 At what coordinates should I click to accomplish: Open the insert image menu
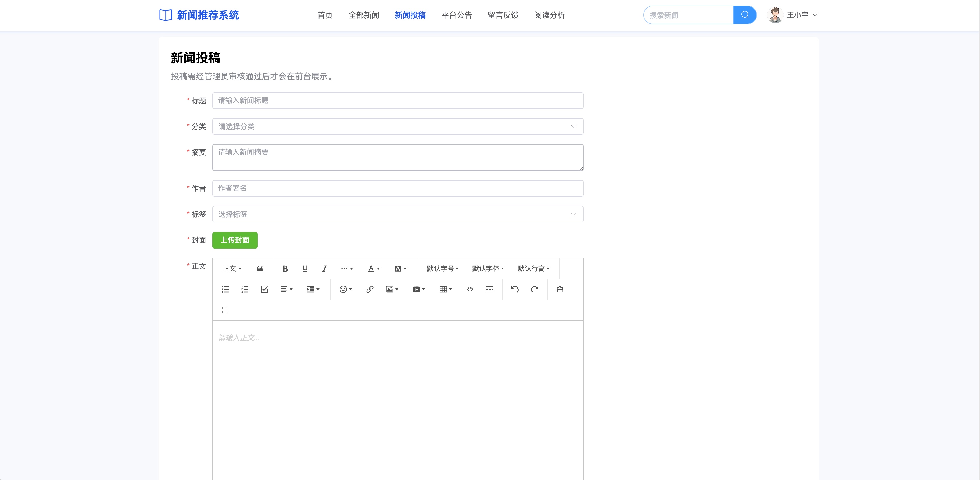click(x=392, y=289)
